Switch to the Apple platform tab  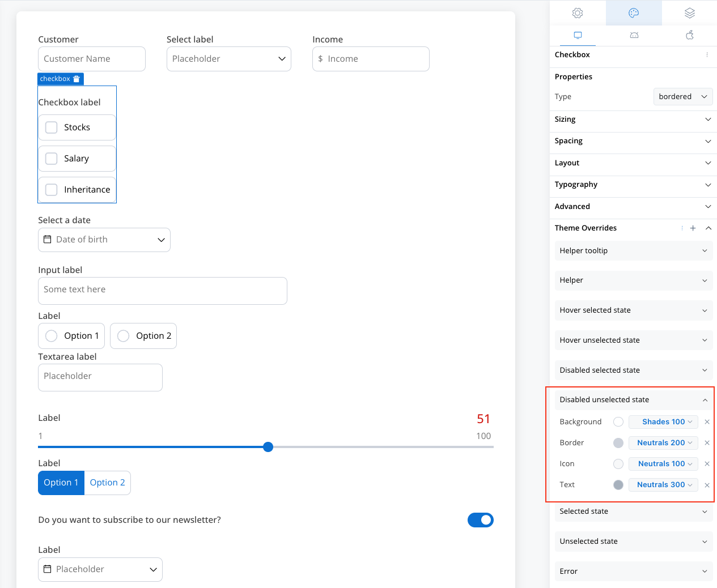coord(690,35)
